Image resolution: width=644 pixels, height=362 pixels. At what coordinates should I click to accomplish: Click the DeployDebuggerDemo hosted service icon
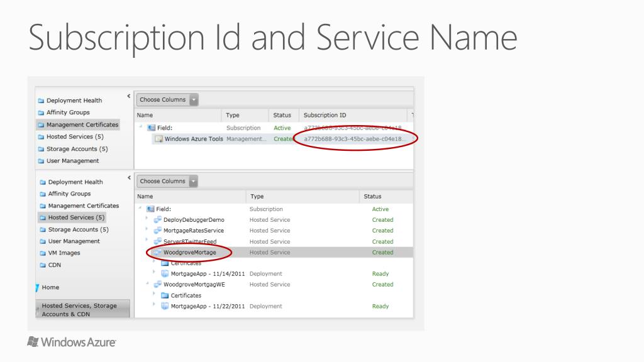coord(158,220)
